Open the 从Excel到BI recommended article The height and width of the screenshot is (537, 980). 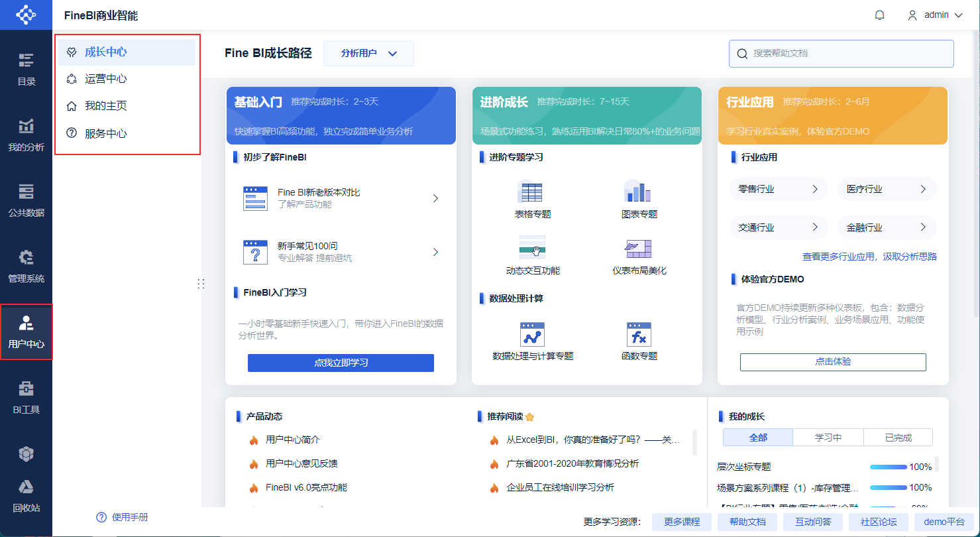click(593, 440)
